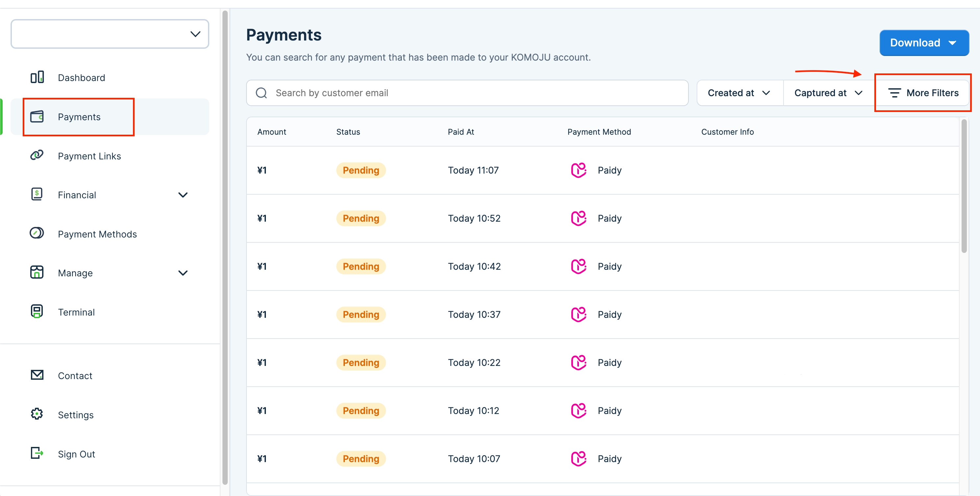Click the Contact envelope icon
Viewport: 980px width, 496px height.
(37, 375)
